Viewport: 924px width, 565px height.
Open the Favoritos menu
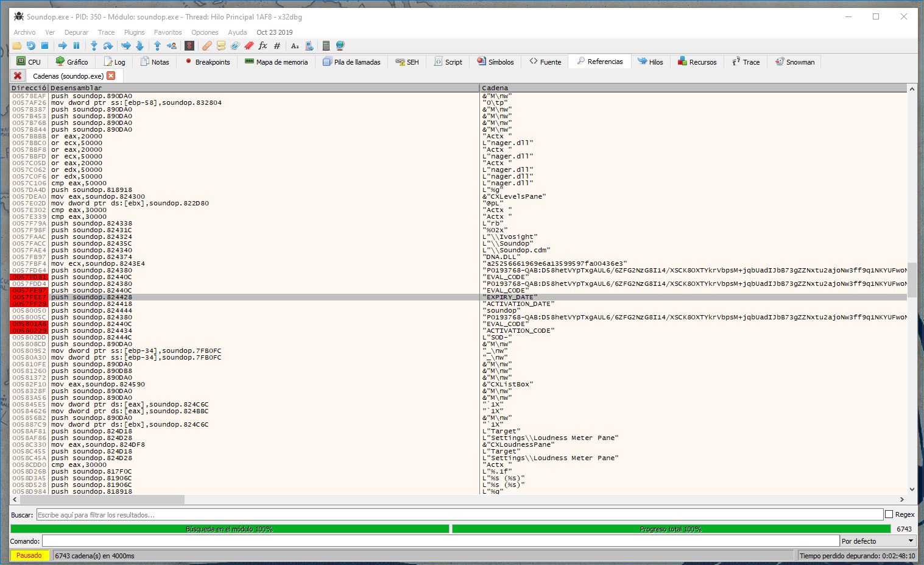pos(168,32)
